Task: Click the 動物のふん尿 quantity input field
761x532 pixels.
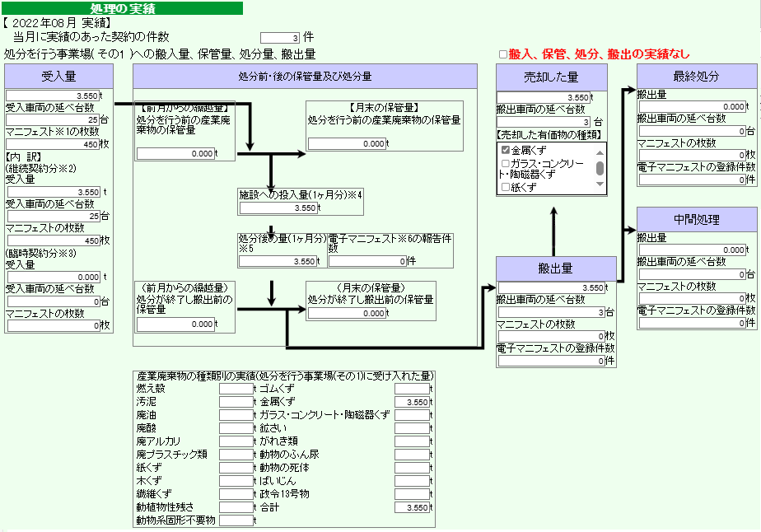Action: coord(412,455)
